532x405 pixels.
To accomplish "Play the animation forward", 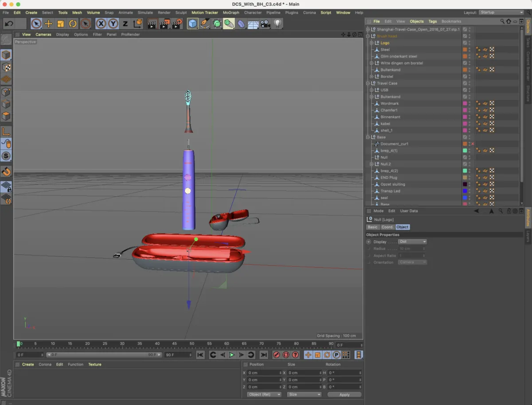I will click(x=232, y=355).
